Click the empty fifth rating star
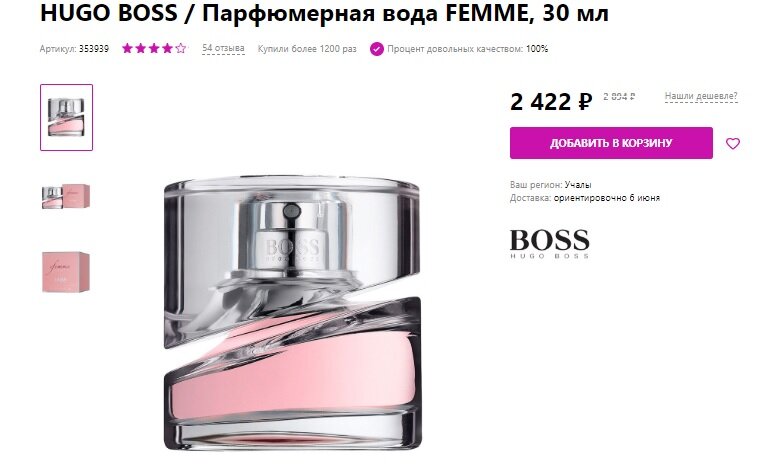 point(181,48)
